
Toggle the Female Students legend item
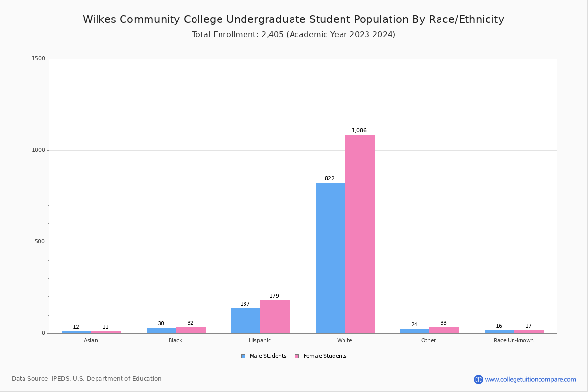click(x=325, y=356)
